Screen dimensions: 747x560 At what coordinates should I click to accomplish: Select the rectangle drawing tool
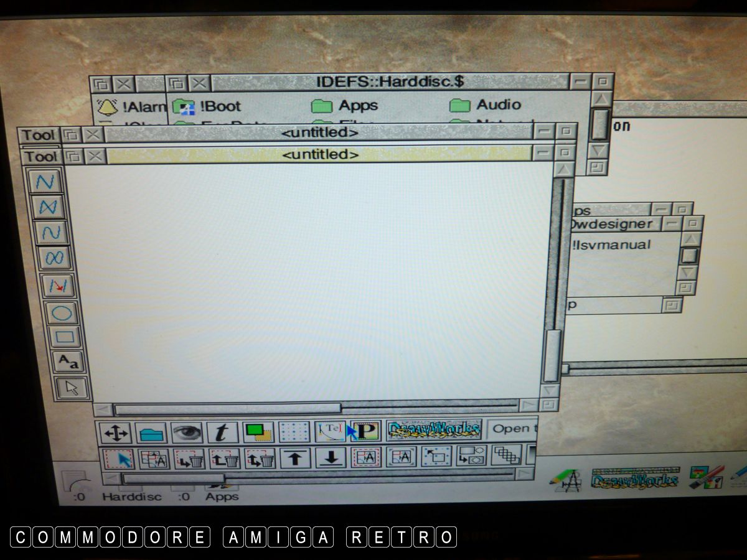pos(64,338)
